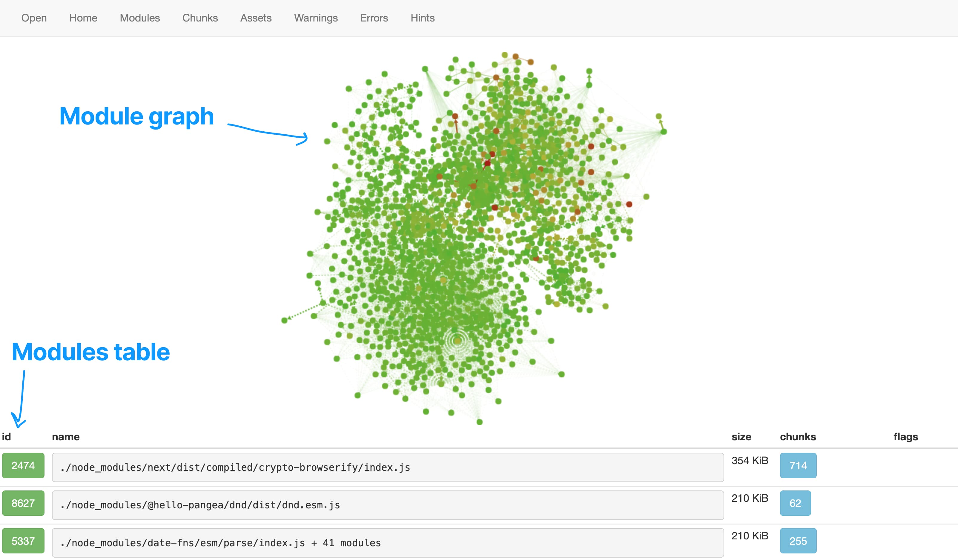Image resolution: width=958 pixels, height=560 pixels.
Task: Click id badge 5337 for date-fns module
Action: [23, 541]
